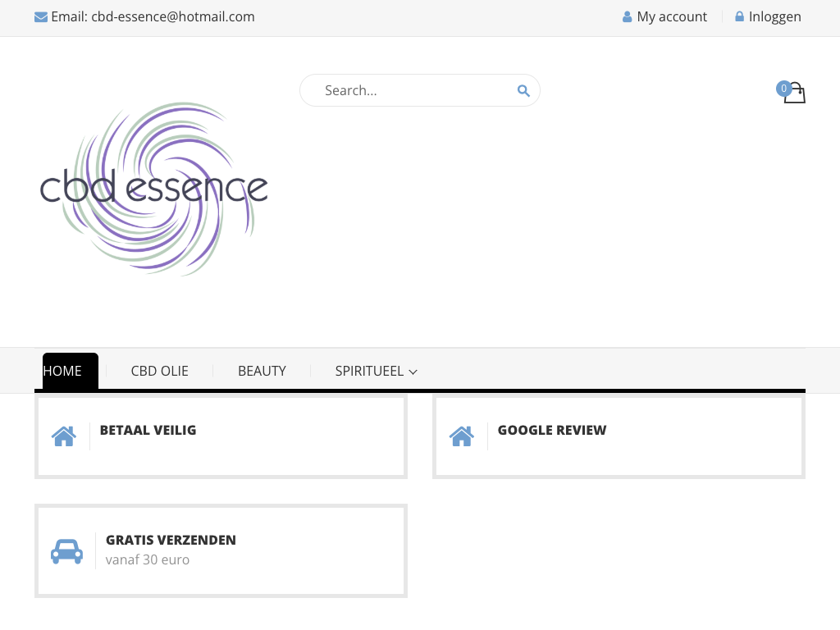Open the CBD Olie menu item
The width and height of the screenshot is (840, 630).
tap(160, 371)
